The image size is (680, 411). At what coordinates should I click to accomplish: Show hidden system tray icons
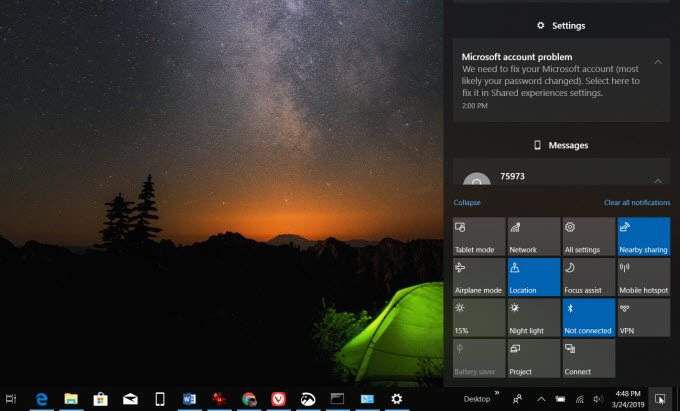point(541,399)
